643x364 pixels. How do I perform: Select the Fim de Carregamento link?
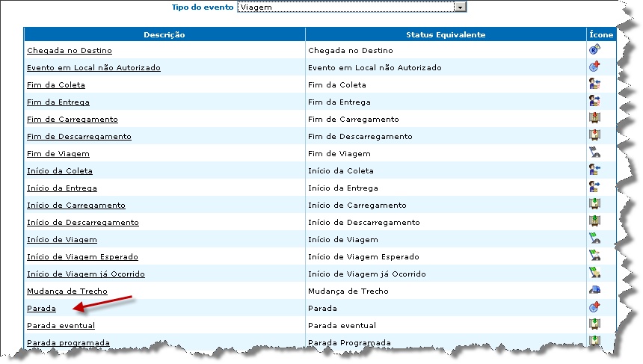pyautogui.click(x=73, y=120)
